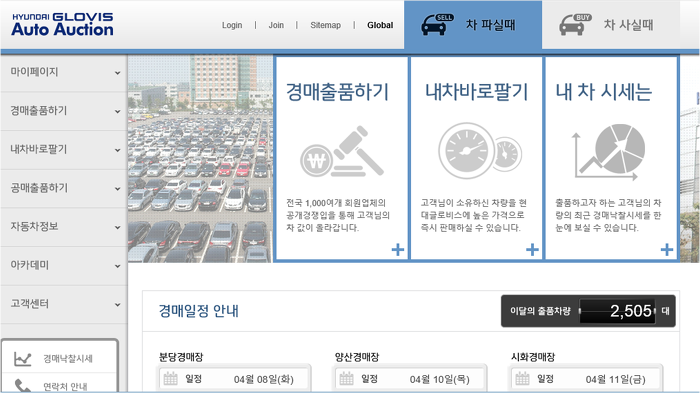The height and width of the screenshot is (393, 700).
Task: Click calendar icon for 분당경매장 schedule
Action: (171, 379)
